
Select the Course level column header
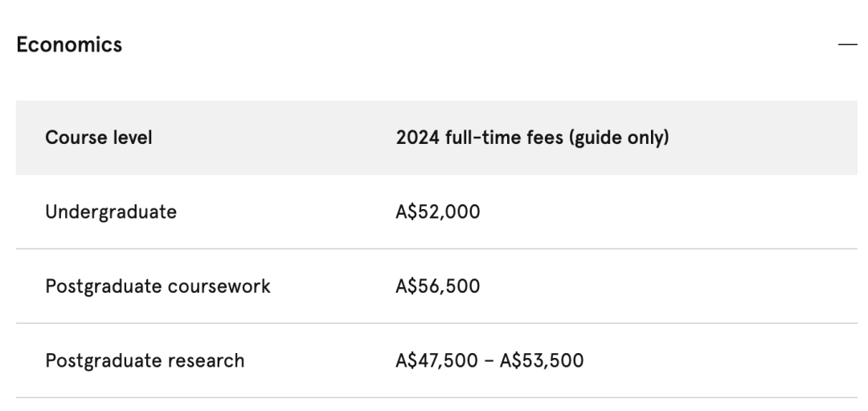click(x=99, y=138)
